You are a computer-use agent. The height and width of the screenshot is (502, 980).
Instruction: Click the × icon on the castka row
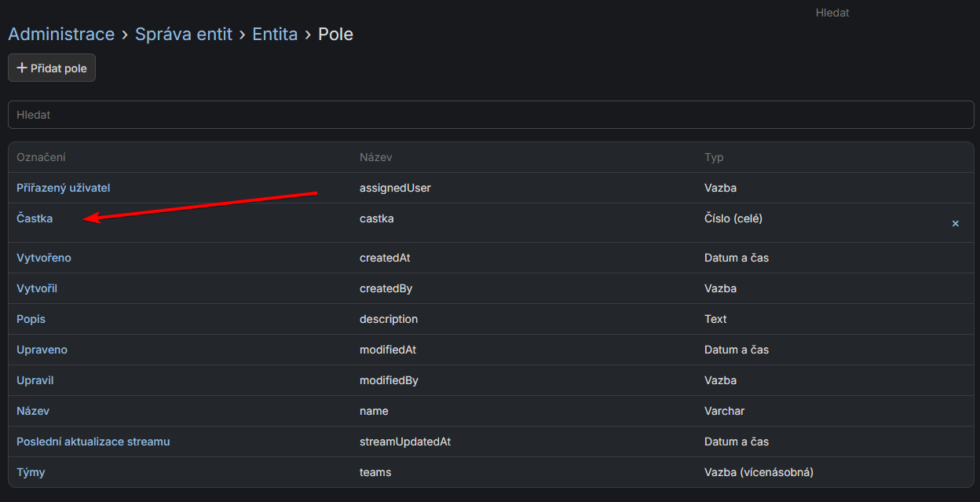955,223
